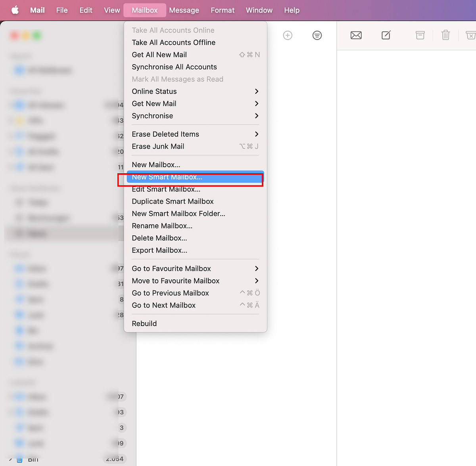The width and height of the screenshot is (476, 466).
Task: Click the Get New Mail envelope icon
Action: pyautogui.click(x=356, y=35)
